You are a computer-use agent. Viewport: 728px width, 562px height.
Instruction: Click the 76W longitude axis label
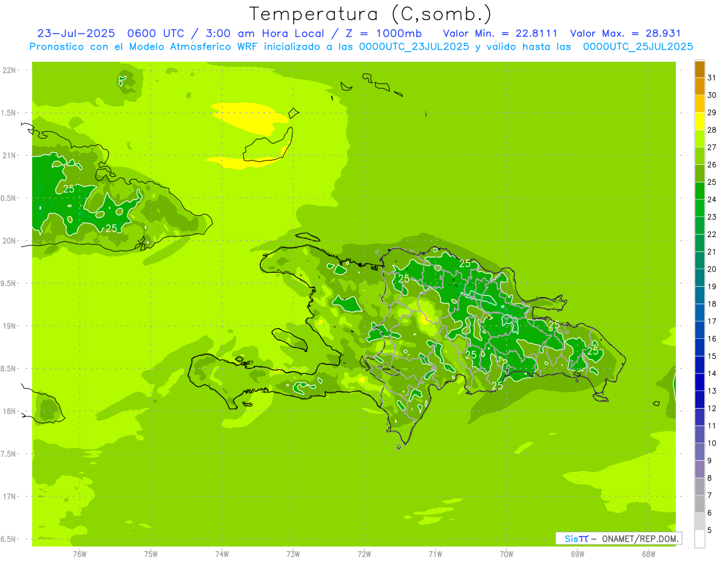point(79,554)
